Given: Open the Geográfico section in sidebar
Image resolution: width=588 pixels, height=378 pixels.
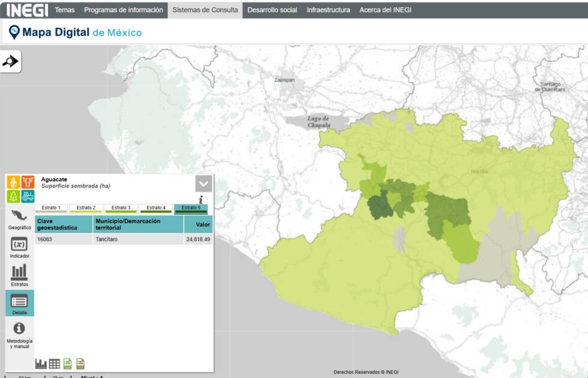Looking at the screenshot, I should 19,220.
